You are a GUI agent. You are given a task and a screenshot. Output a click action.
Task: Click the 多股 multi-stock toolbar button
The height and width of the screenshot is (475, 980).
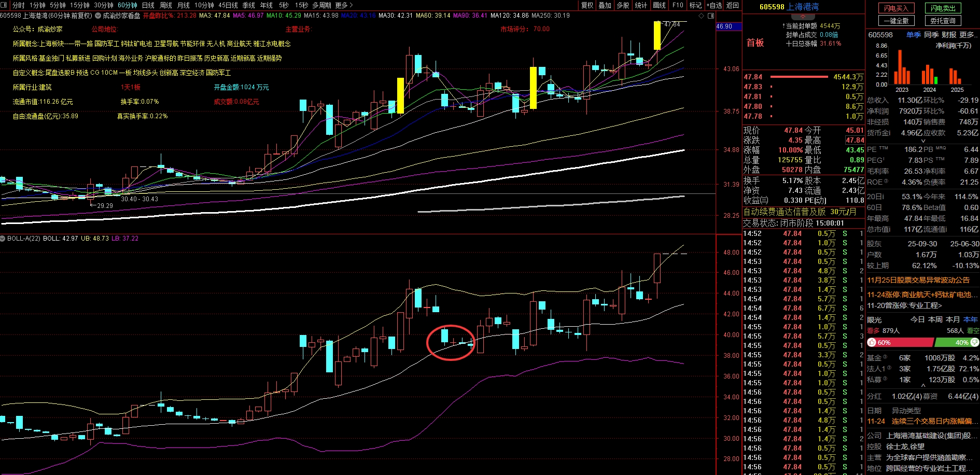click(623, 5)
